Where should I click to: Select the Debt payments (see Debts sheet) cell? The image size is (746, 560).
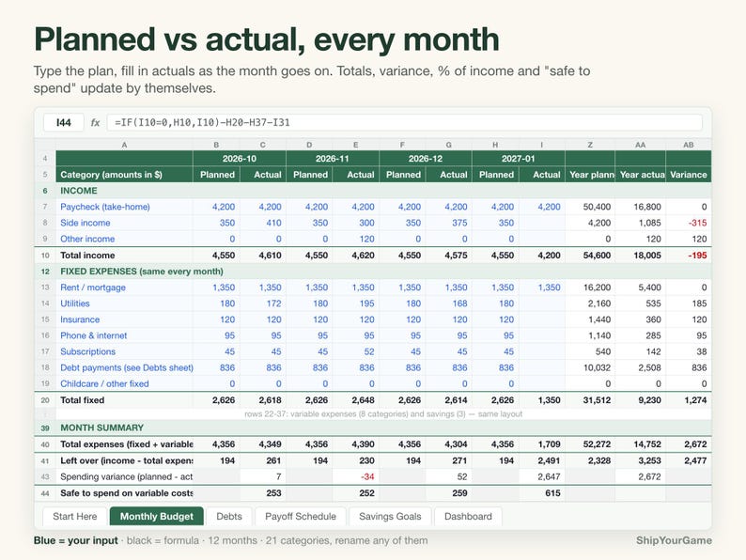tap(124, 367)
